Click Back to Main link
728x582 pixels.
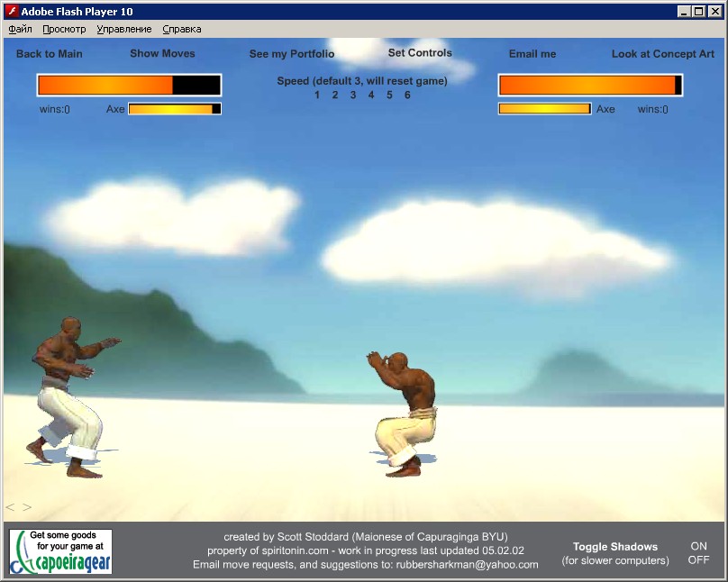point(50,54)
